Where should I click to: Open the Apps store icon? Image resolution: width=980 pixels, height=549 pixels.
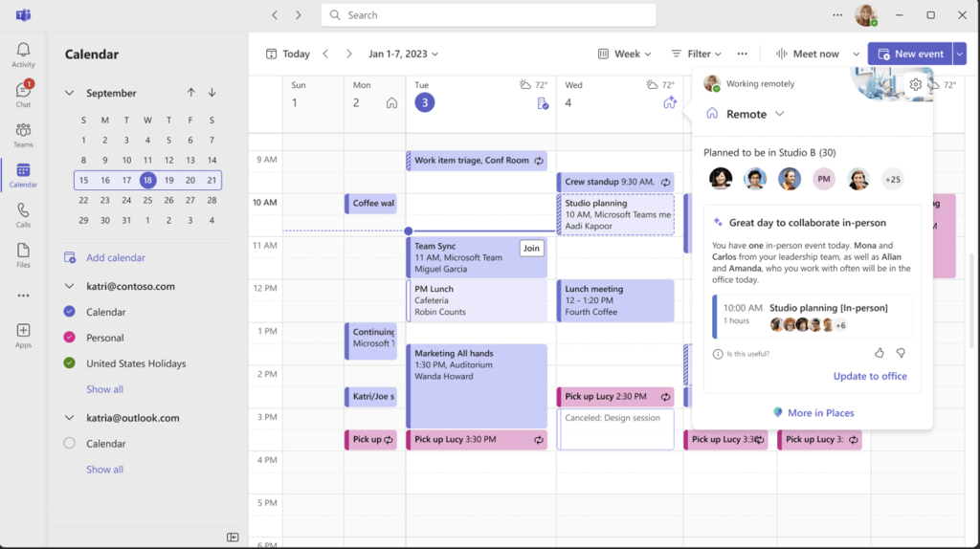23,335
